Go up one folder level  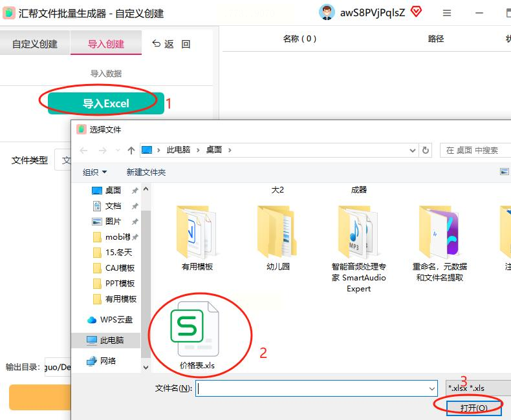pyautogui.click(x=131, y=151)
